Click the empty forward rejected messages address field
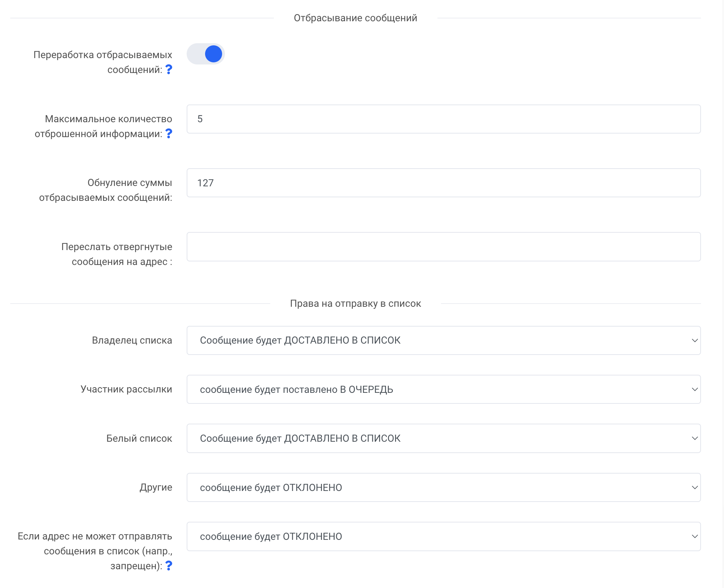 coord(443,247)
